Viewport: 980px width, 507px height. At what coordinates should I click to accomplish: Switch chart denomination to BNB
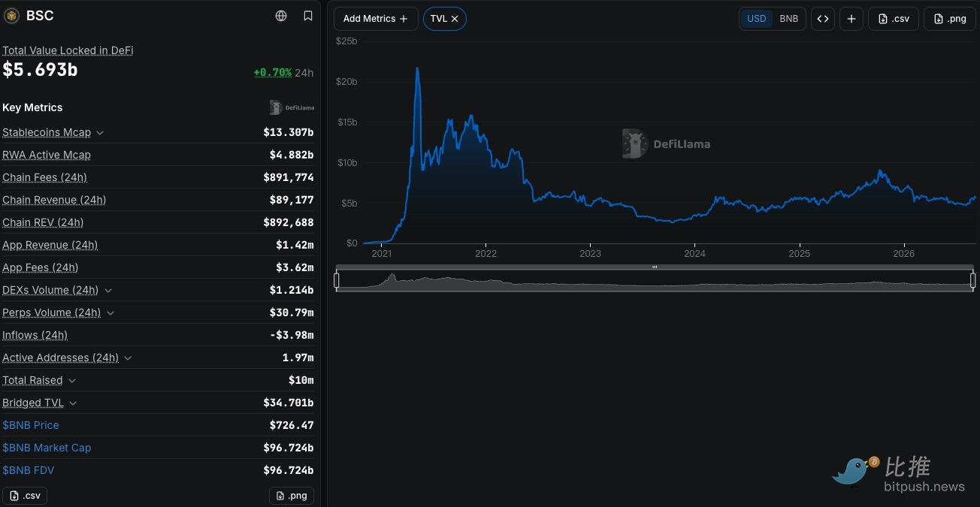(789, 19)
